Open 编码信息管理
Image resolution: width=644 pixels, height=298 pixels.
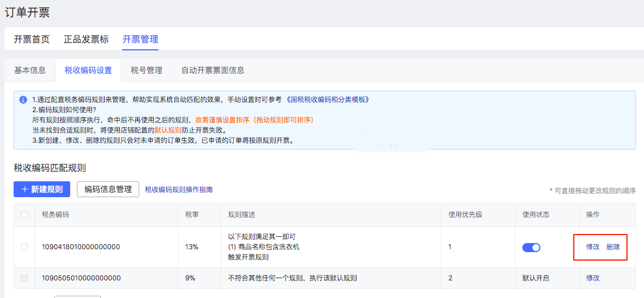pos(108,189)
